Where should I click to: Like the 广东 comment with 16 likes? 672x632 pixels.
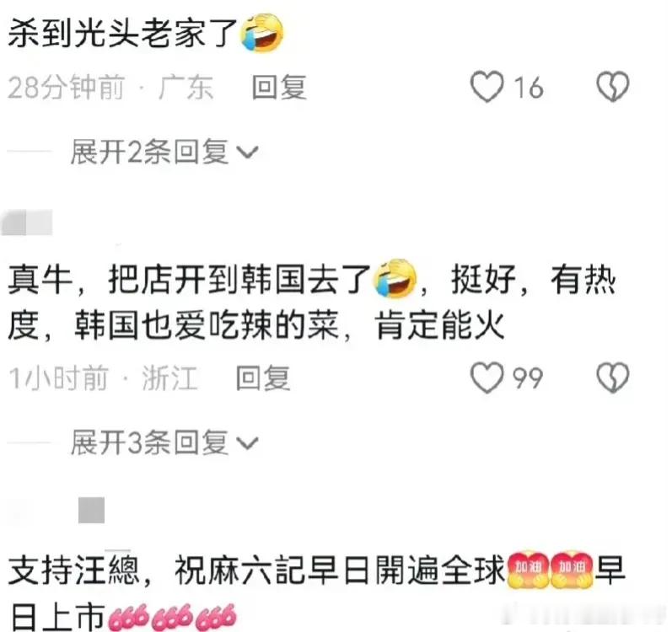pos(487,87)
